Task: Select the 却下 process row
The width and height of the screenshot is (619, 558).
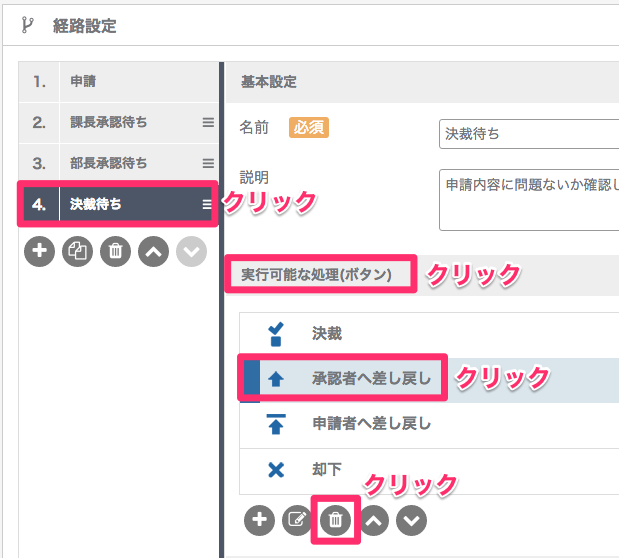Action: click(x=429, y=471)
